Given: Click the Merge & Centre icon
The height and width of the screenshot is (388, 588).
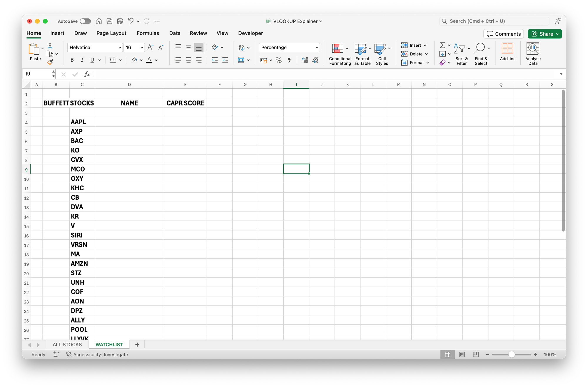Looking at the screenshot, I should pos(241,60).
